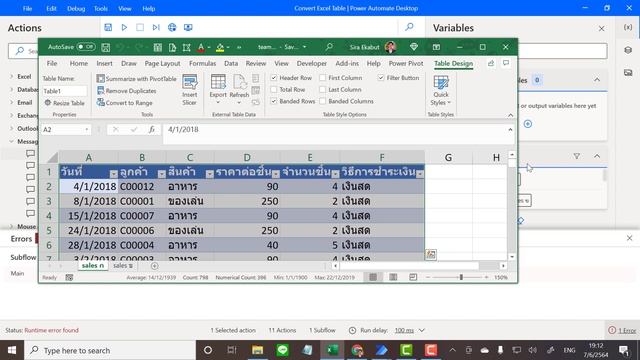The image size is (640, 360).
Task: Open File Explorer from the taskbar
Action: (x=258, y=350)
